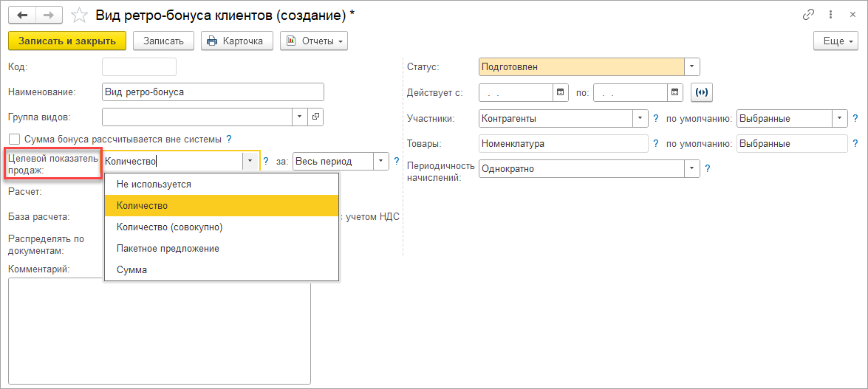Viewport: 868px width, 389px height.
Task: Open the 'Отчеты' menu button
Action: (314, 41)
